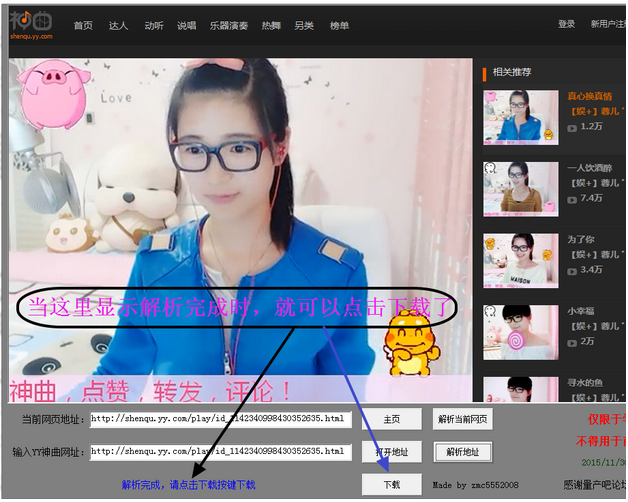
Task: Click the play-count icon beside 1.2万
Action: (x=572, y=128)
